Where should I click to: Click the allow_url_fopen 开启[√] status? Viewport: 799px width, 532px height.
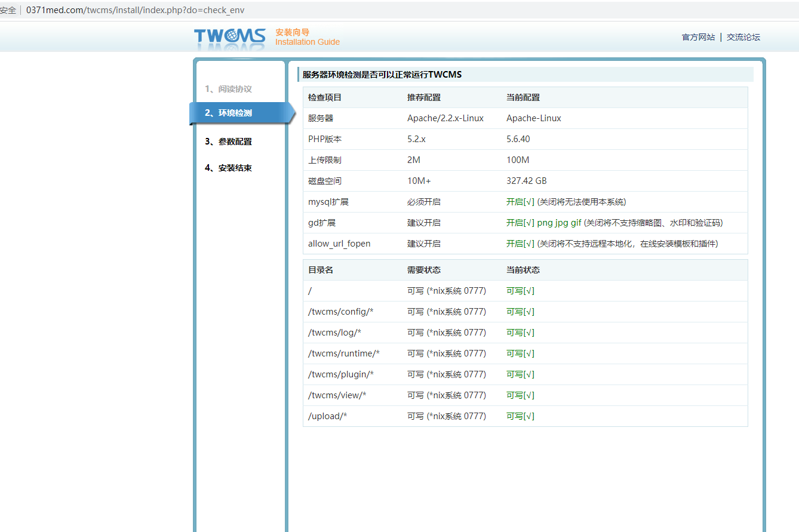tap(520, 244)
